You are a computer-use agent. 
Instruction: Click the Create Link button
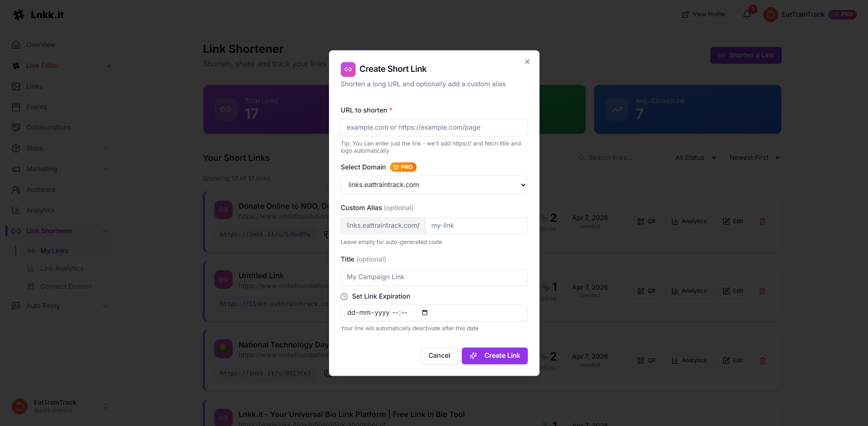(494, 356)
